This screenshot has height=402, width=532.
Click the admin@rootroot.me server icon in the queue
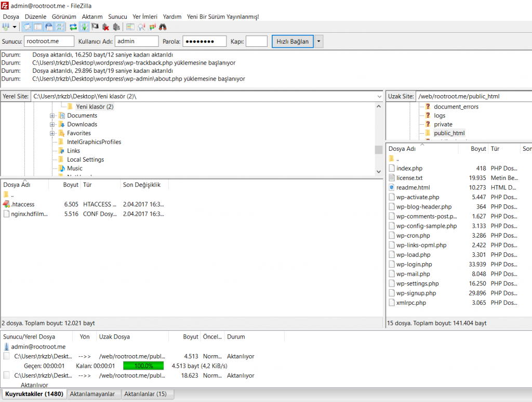click(x=6, y=347)
